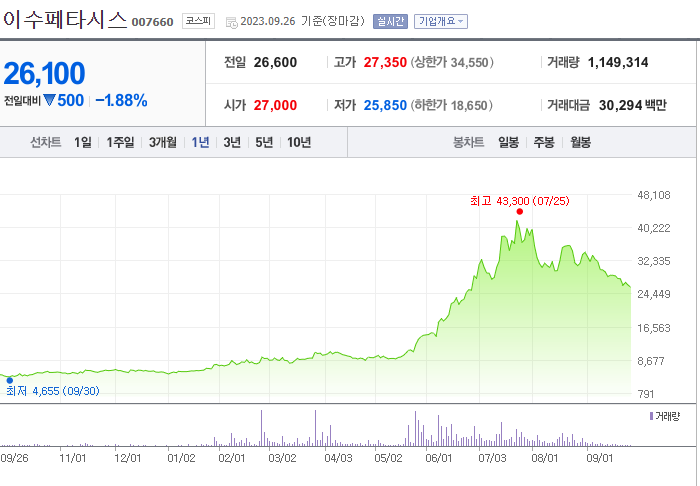Screen dimensions: 700x486
Task: Click the 상한가 34,550 text
Action: pos(452,62)
